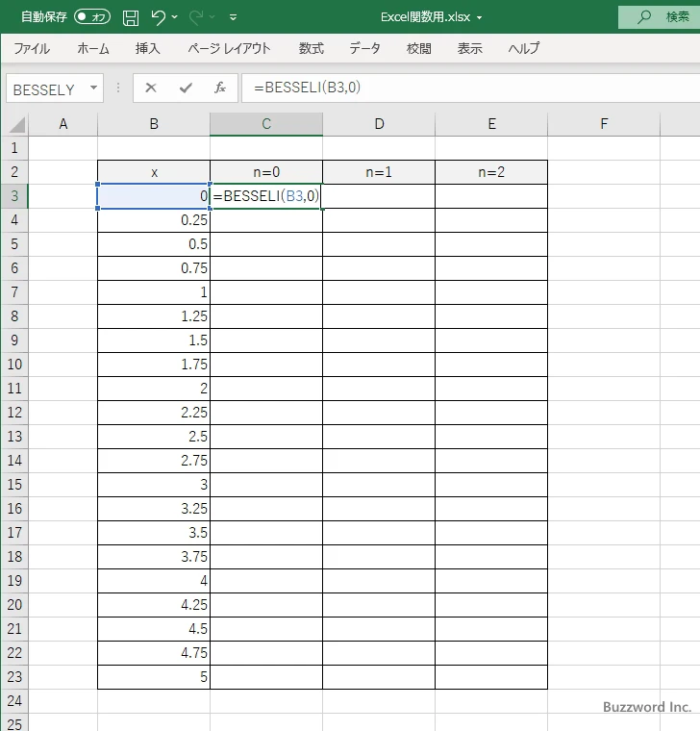Click cell with value 2.75
Image resolution: width=700 pixels, height=731 pixels.
click(154, 460)
